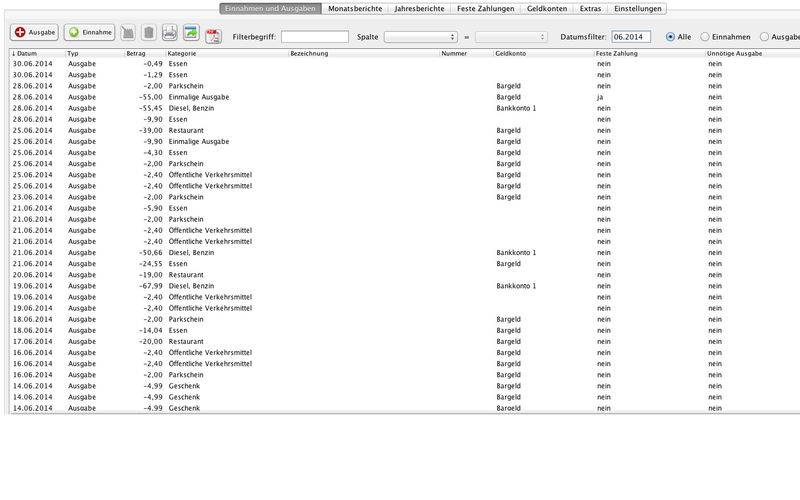This screenshot has height=500, width=800.
Task: Select the Einnahmen radio button
Action: pos(706,37)
